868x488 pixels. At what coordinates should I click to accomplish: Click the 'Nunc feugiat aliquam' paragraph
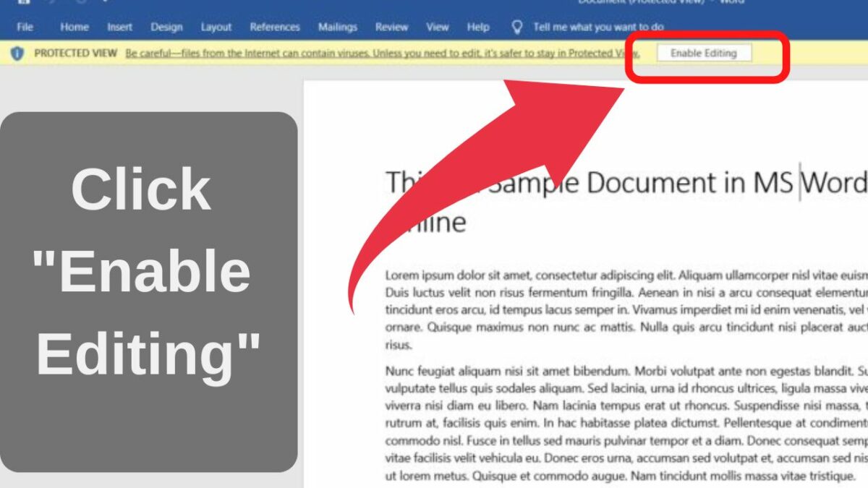tap(626, 424)
